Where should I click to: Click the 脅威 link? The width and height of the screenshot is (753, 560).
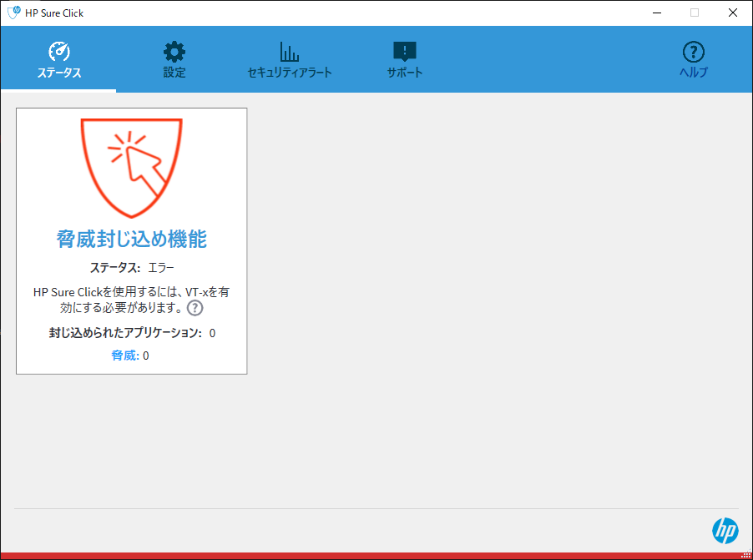pos(125,356)
